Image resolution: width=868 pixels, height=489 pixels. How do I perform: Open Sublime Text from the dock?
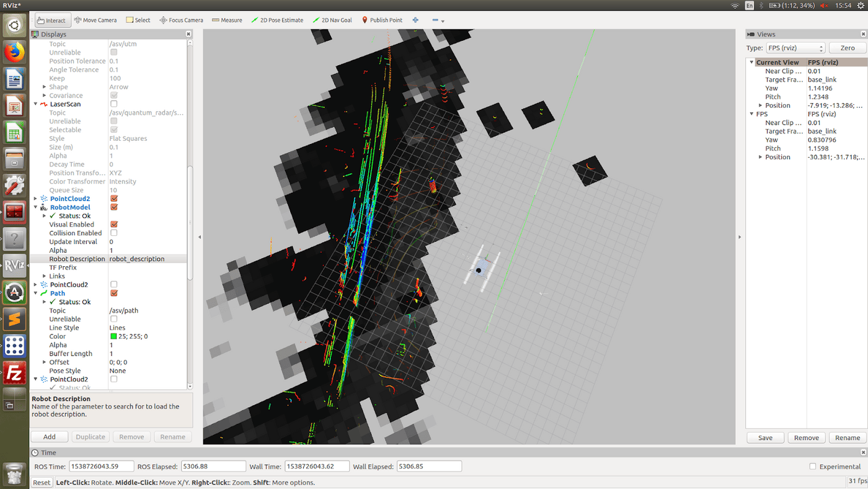tap(14, 319)
